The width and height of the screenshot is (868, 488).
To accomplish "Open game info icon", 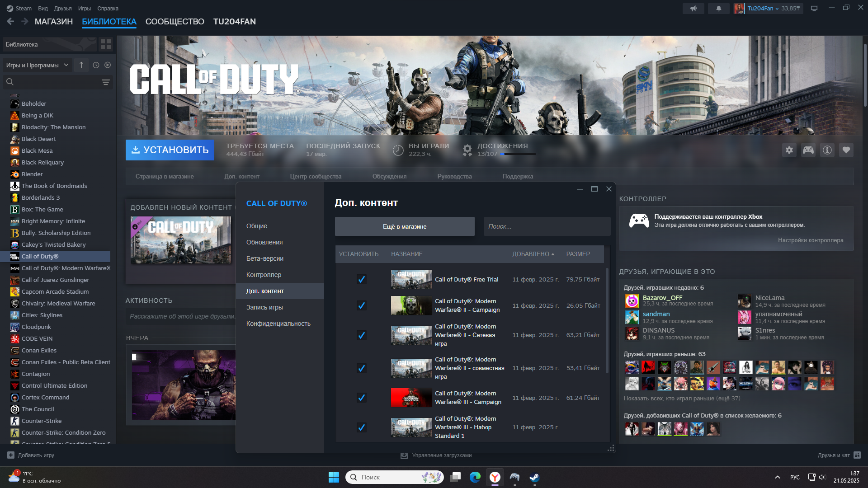I will pyautogui.click(x=827, y=150).
